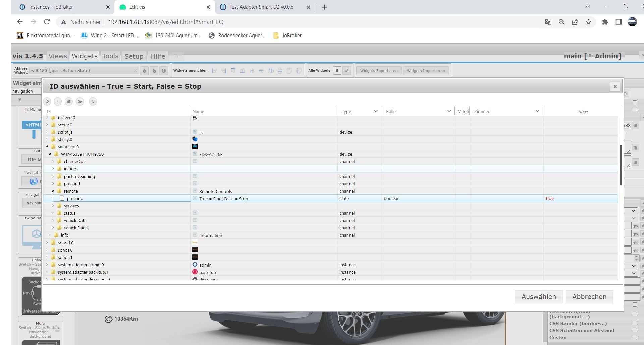Click Widgets Importieren button
Viewport: 644px width, 345px height.
click(x=426, y=71)
